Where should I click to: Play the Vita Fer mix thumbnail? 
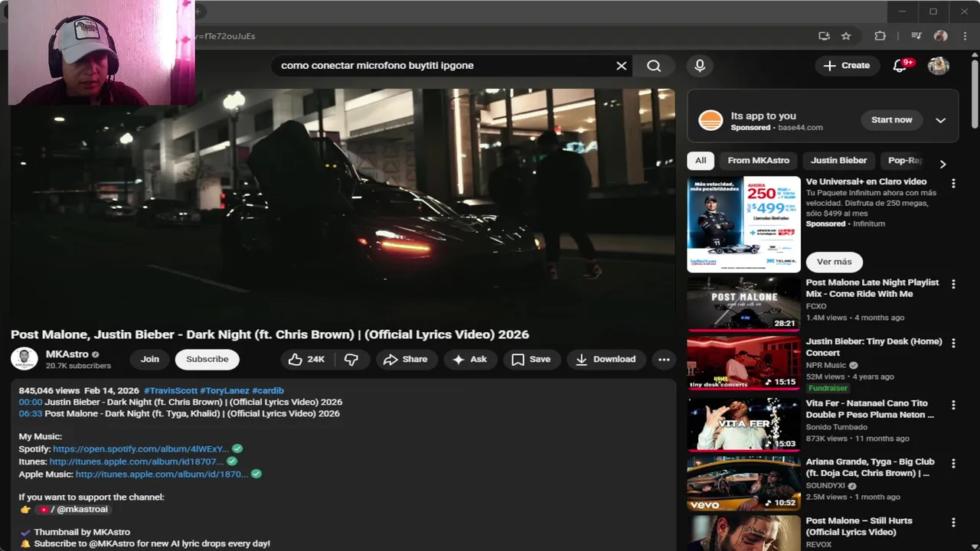(x=743, y=423)
